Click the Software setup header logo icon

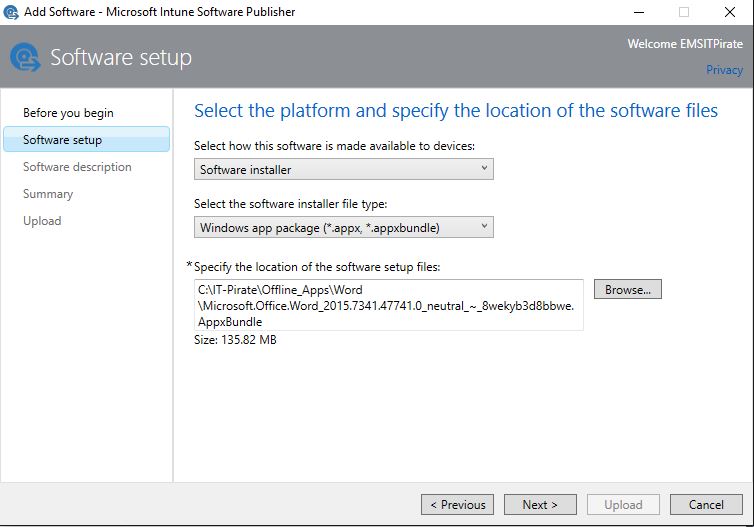click(25, 57)
